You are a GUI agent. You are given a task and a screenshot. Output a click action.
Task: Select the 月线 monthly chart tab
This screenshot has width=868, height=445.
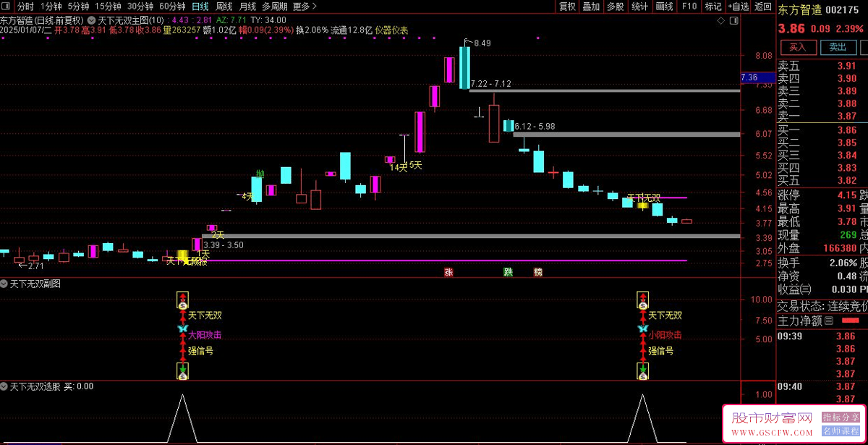(x=247, y=7)
